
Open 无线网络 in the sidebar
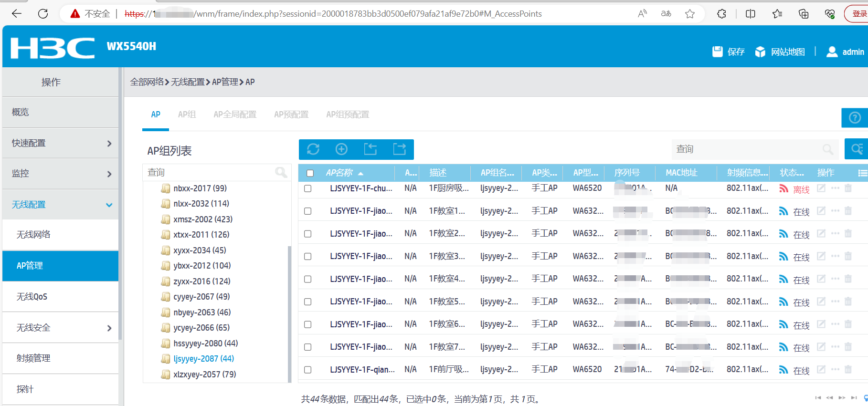tap(60, 235)
